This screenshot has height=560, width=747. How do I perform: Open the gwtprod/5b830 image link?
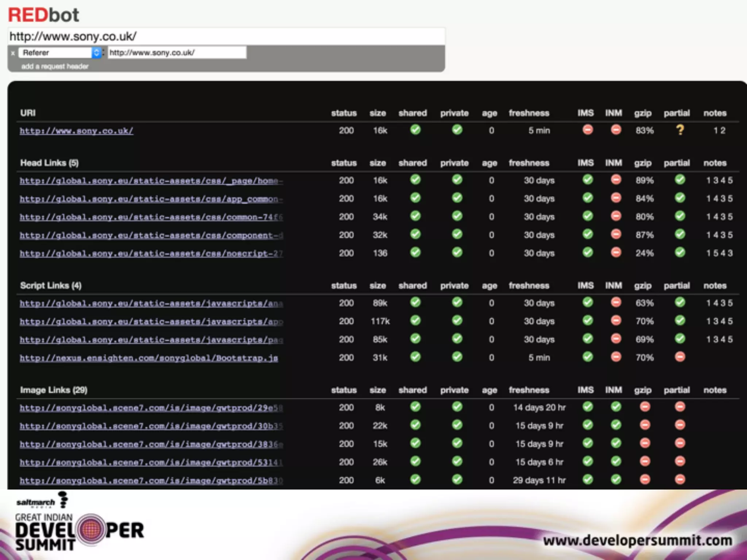tap(151, 481)
